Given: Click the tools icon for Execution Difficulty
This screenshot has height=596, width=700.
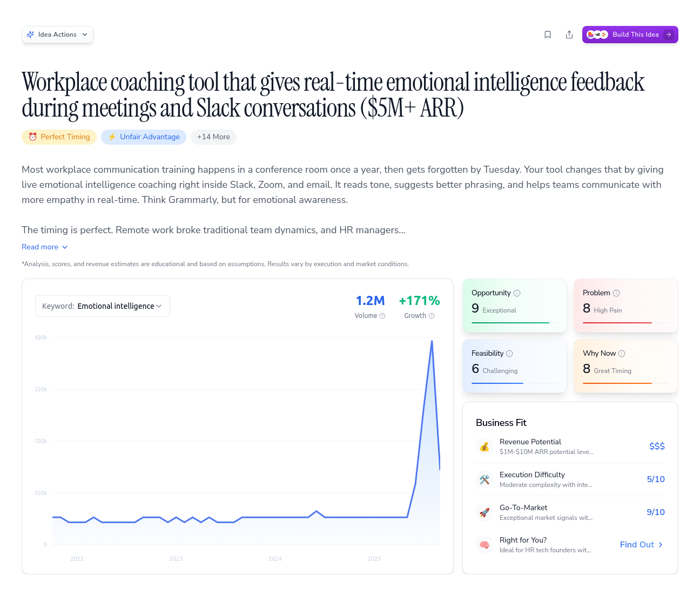Looking at the screenshot, I should tap(484, 479).
